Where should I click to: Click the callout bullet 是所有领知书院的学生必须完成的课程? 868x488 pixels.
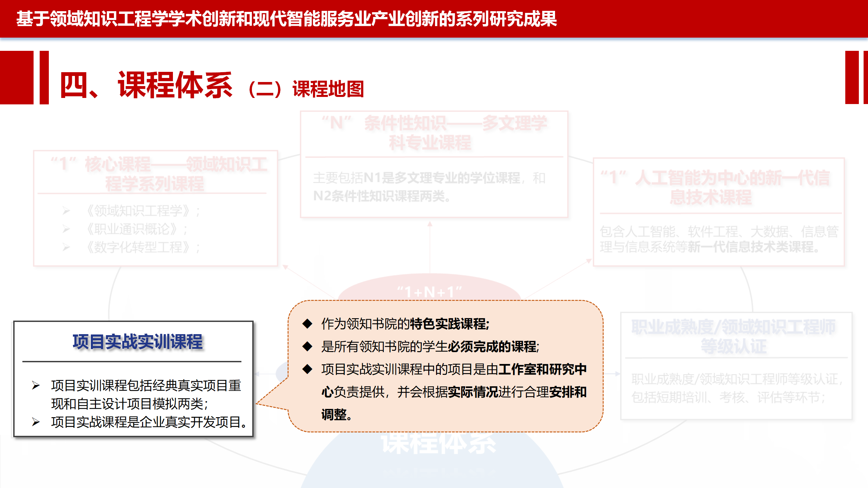[x=430, y=346]
